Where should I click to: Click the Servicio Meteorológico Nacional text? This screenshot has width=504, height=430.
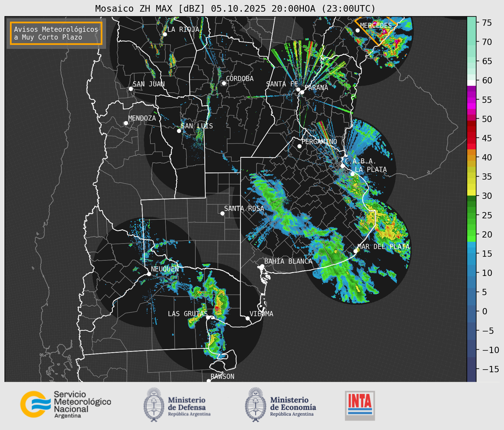pos(82,404)
